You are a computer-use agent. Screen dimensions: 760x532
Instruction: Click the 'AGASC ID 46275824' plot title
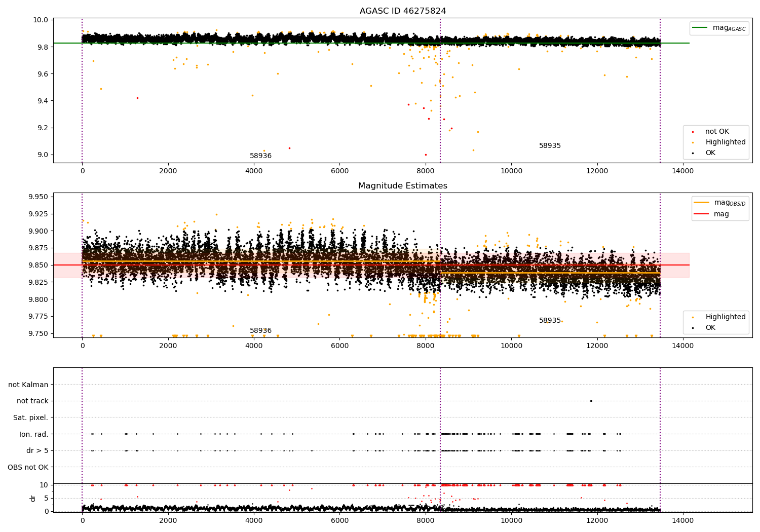point(403,11)
